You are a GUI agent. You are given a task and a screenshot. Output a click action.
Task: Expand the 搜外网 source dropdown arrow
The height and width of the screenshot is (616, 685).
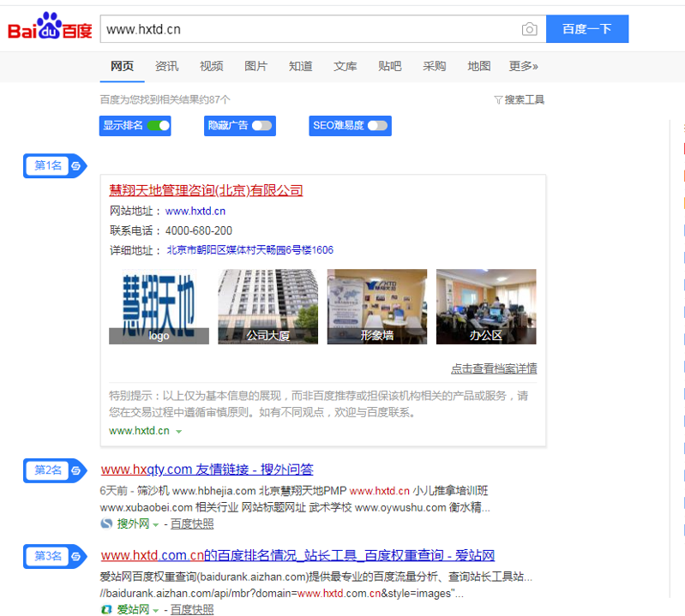pos(155,524)
